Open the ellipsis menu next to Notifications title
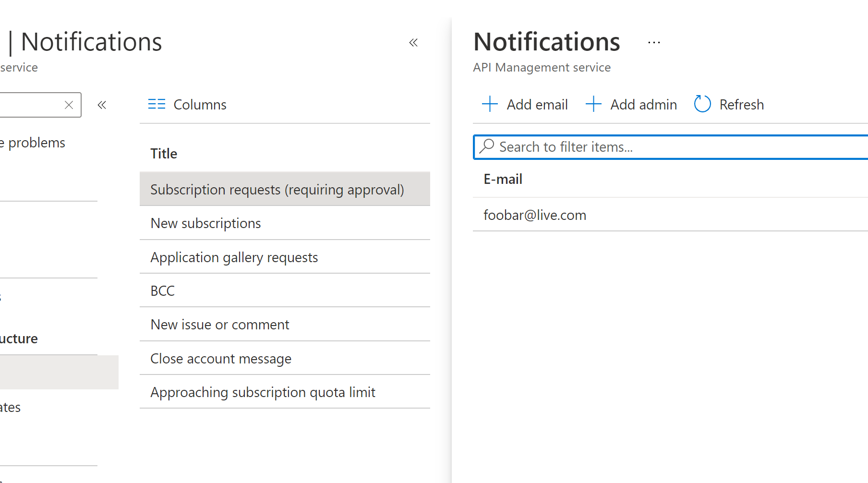Image resolution: width=868 pixels, height=483 pixels. [654, 42]
